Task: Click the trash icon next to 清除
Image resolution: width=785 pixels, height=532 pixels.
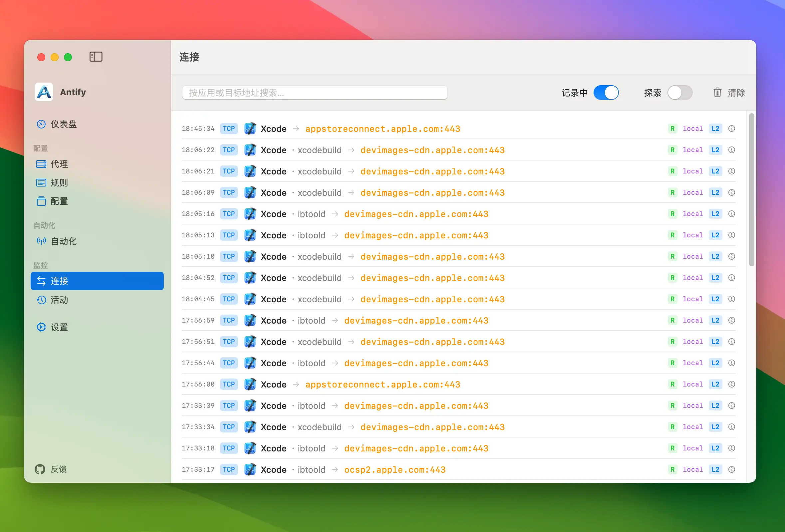Action: 717,93
